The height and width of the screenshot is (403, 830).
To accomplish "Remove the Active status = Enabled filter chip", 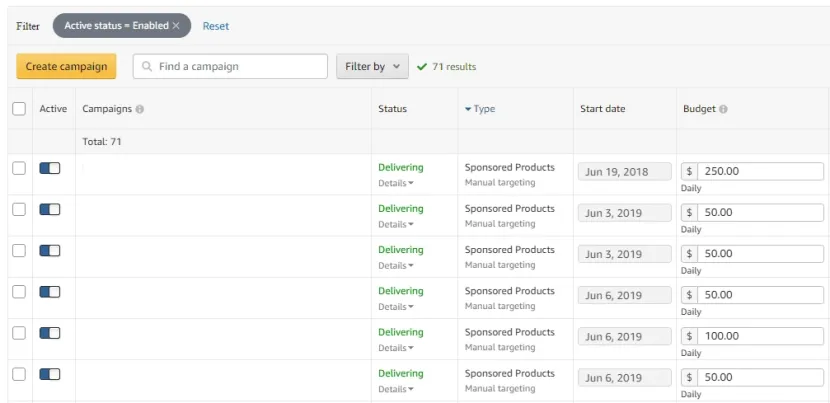I will click(x=176, y=25).
